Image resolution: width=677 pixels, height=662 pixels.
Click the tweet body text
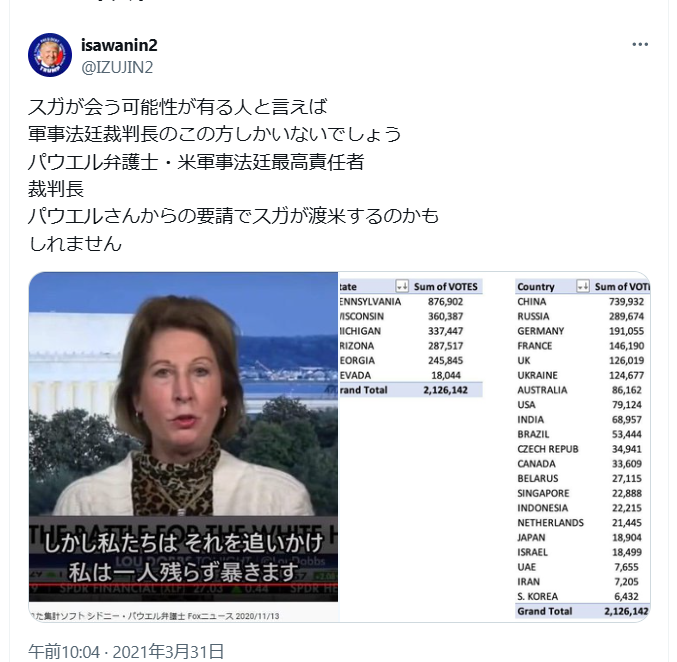pos(233,175)
